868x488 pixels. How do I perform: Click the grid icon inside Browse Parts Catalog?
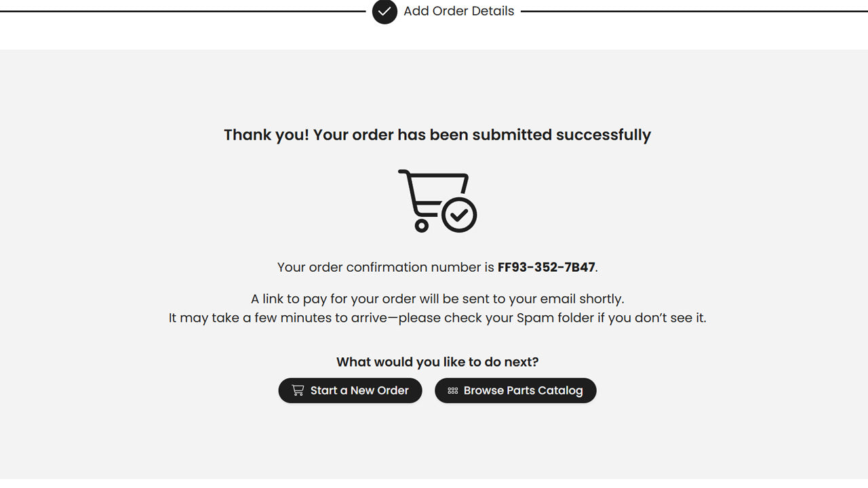pos(453,391)
